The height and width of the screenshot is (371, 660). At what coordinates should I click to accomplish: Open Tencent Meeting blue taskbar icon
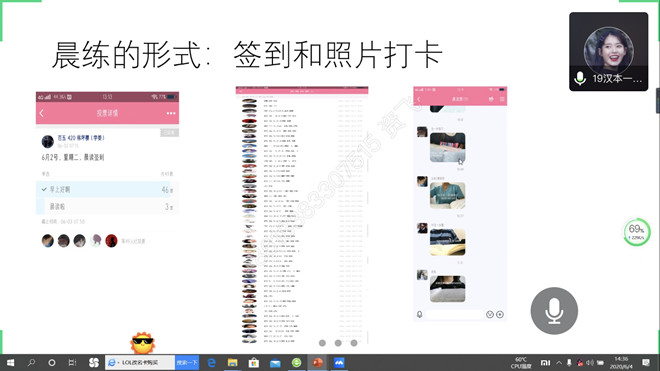(x=339, y=363)
